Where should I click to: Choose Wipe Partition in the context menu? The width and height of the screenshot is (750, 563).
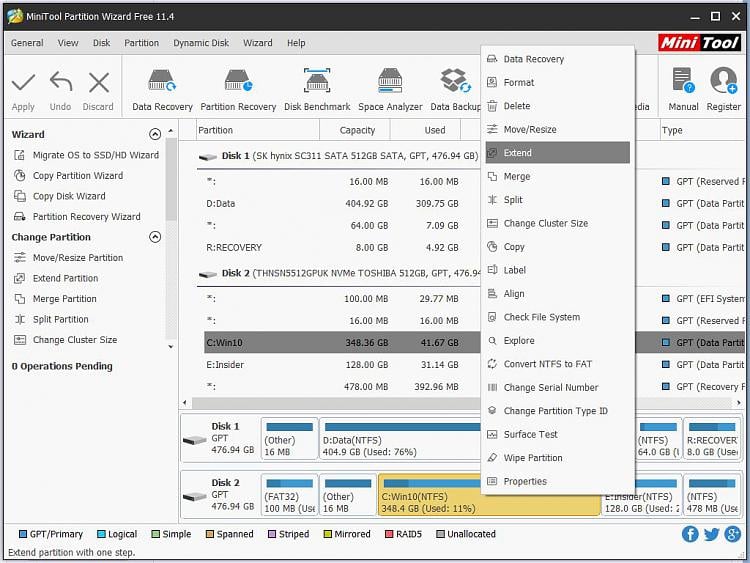557,458
